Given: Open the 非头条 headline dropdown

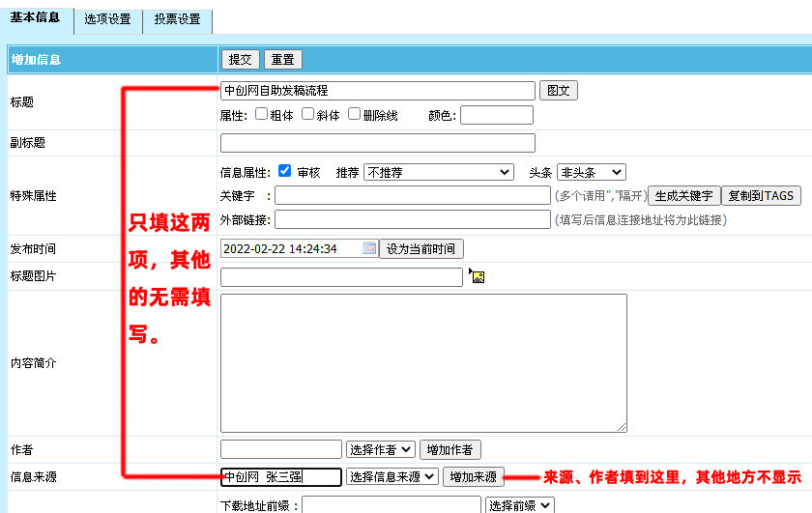Looking at the screenshot, I should coord(592,172).
